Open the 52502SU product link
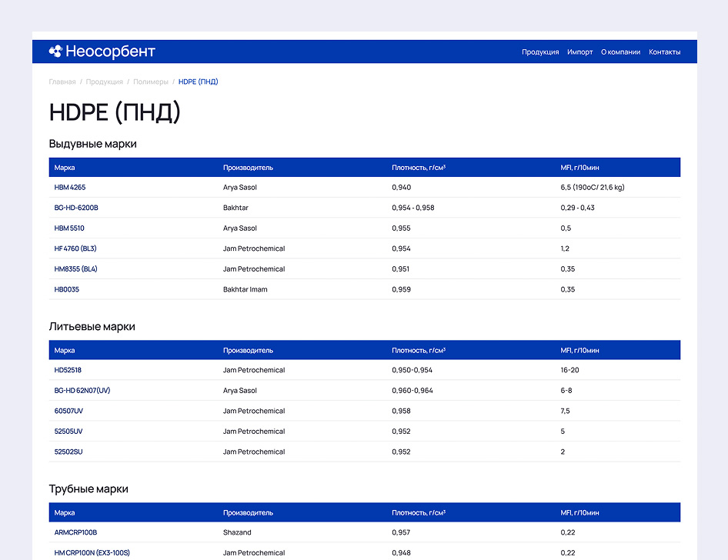The image size is (728, 560). pyautogui.click(x=68, y=452)
